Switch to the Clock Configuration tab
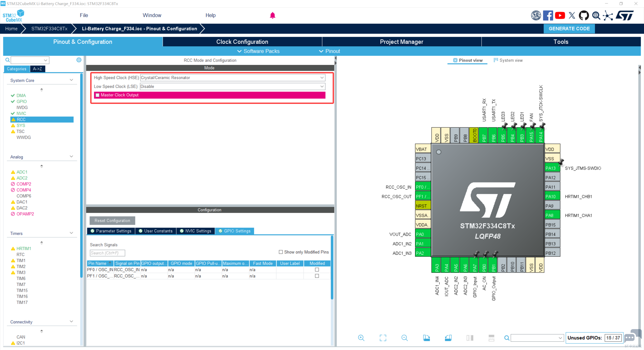Screen dimensions: 644x350 [242, 42]
